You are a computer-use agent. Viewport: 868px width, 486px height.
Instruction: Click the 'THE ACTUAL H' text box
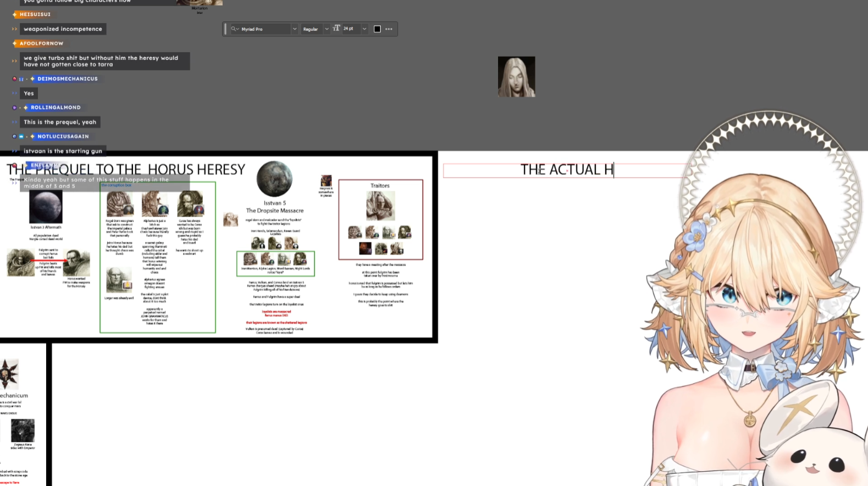coord(566,170)
